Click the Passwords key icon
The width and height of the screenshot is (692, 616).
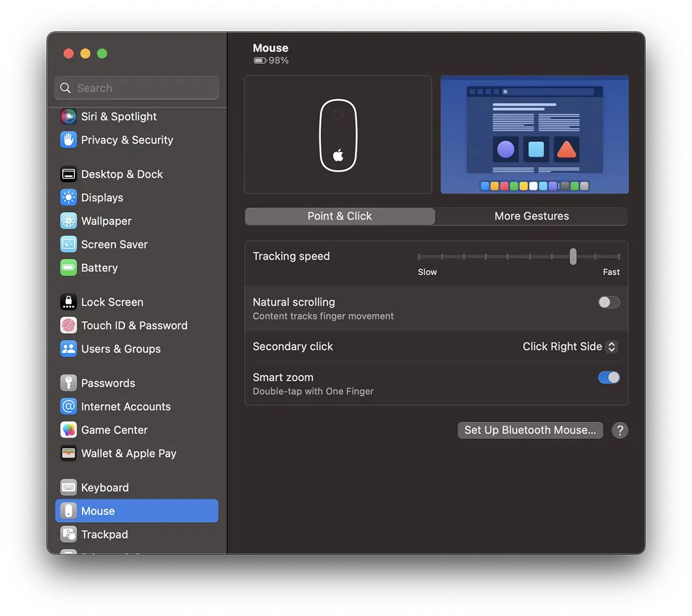(69, 383)
